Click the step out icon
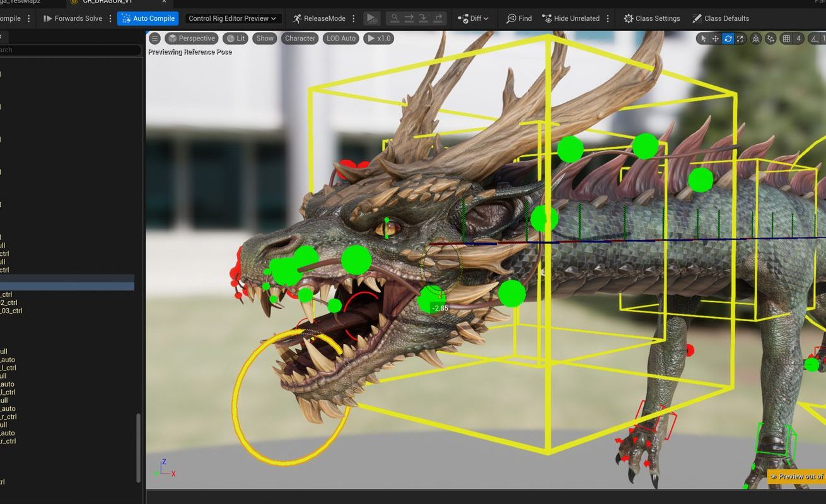The height and width of the screenshot is (504, 826). (438, 18)
